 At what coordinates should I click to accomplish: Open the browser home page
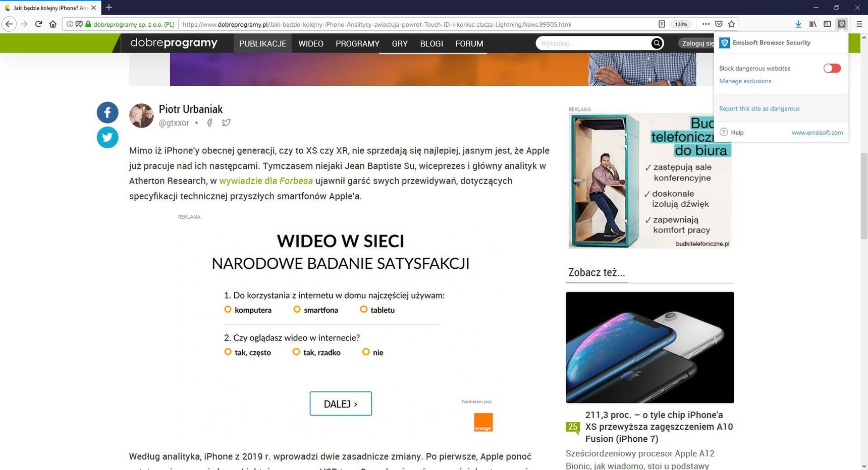pyautogui.click(x=52, y=24)
